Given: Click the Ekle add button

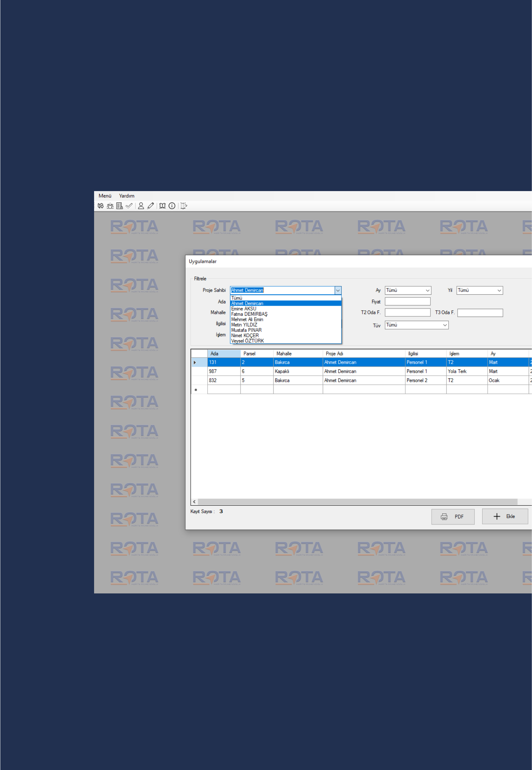Looking at the screenshot, I should coord(505,516).
